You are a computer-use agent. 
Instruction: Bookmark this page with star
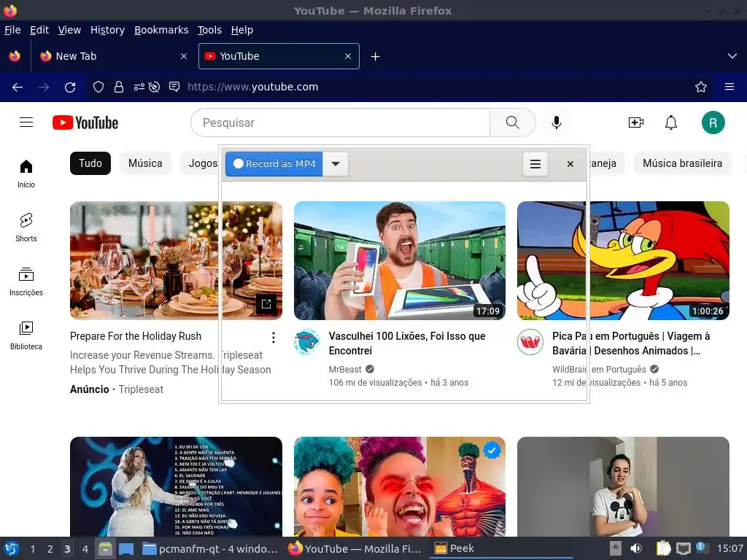[701, 87]
